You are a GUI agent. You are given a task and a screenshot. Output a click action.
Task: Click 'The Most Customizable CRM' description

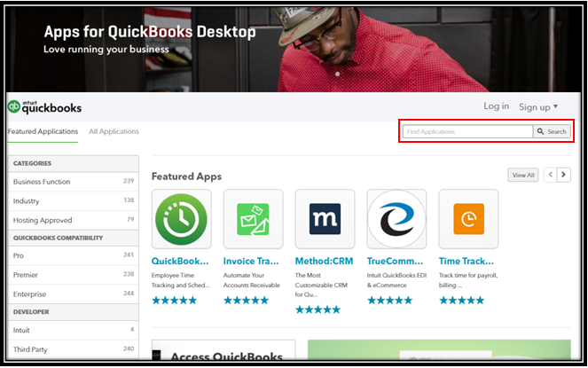(x=321, y=286)
